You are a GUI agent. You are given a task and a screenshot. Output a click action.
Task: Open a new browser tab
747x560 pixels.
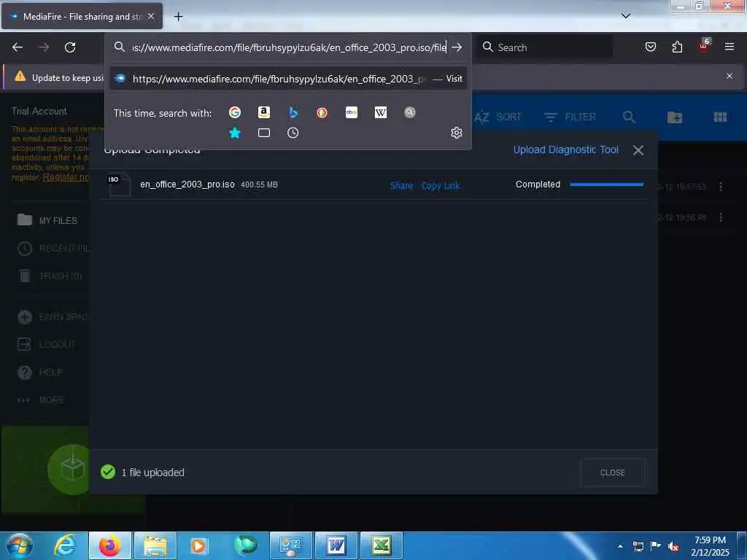tap(178, 17)
